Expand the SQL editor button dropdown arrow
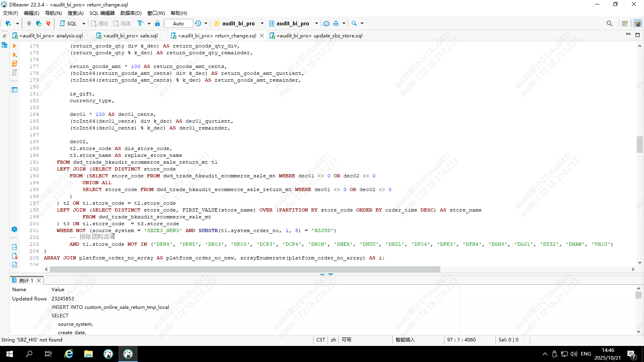This screenshot has height=362, width=644. point(84,23)
